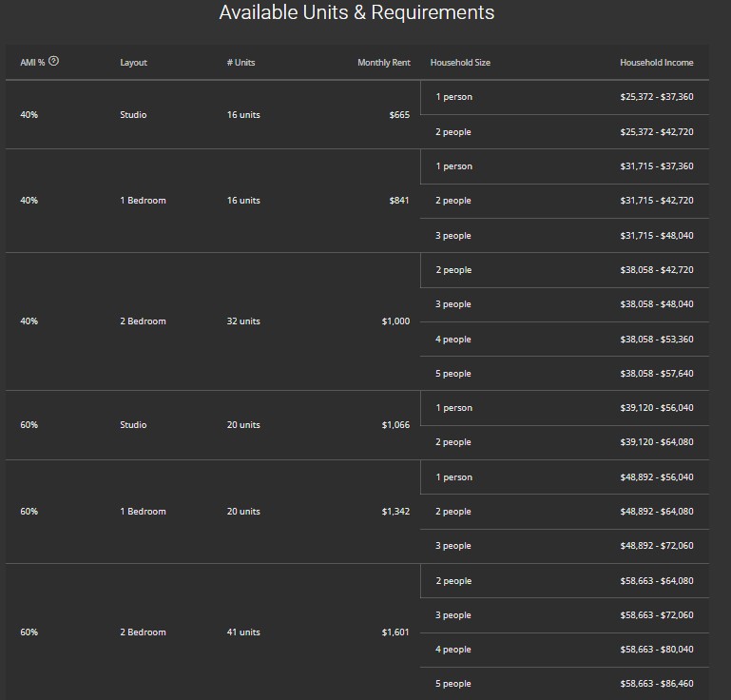
Task: Click the Available Units & Requirements heading
Action: (356, 12)
